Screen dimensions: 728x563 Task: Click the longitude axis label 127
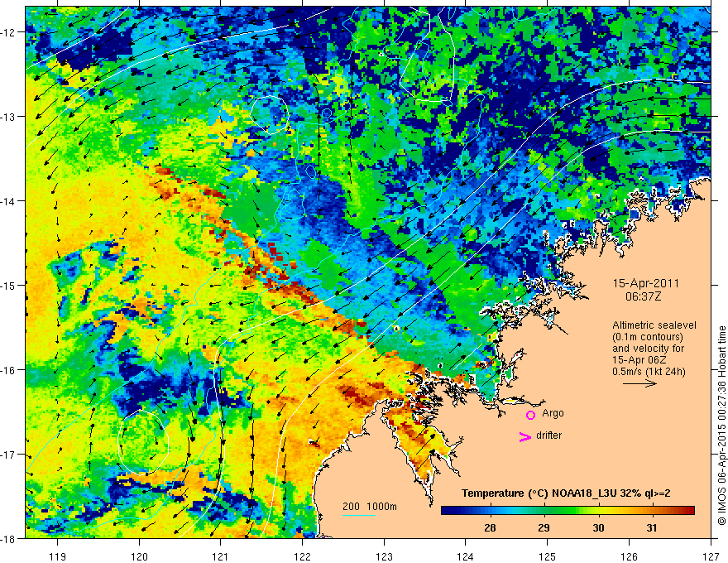pos(711,556)
